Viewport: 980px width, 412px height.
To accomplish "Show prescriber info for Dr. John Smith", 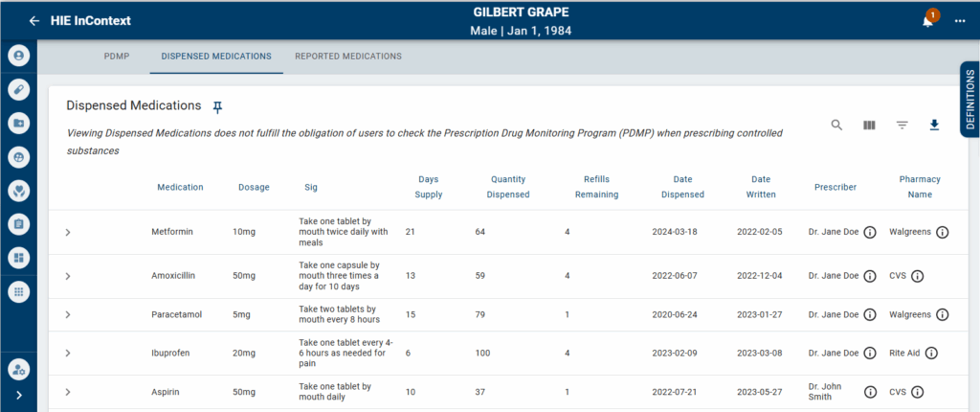I will [x=870, y=391].
